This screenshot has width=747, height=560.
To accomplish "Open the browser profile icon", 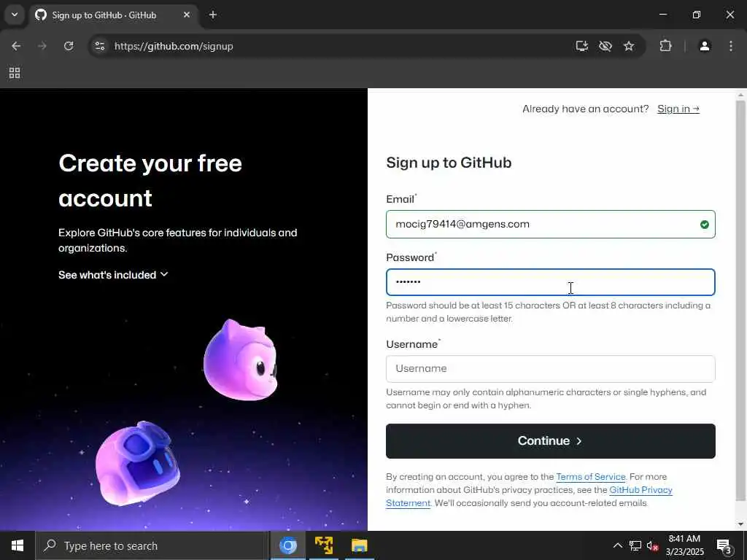I will click(x=705, y=46).
